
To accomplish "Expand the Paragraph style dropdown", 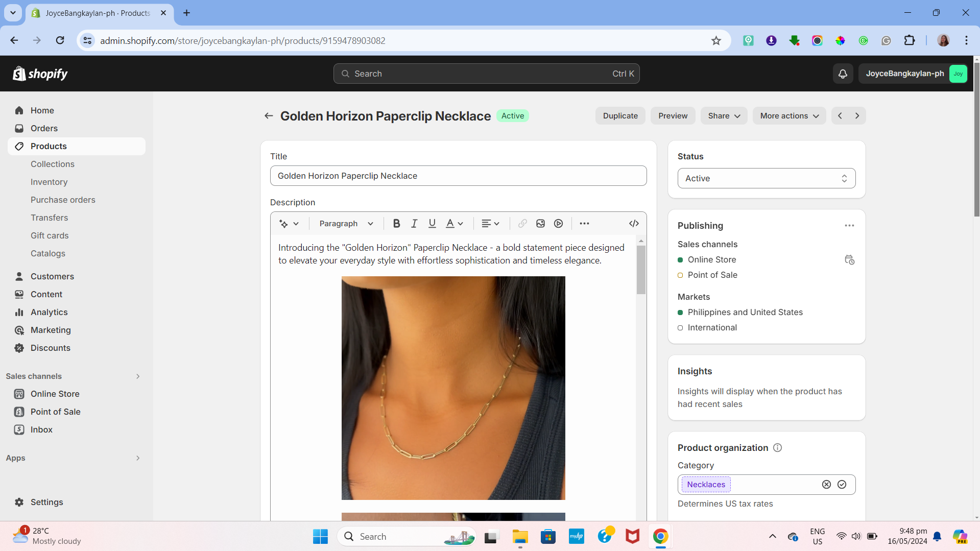I will [346, 224].
